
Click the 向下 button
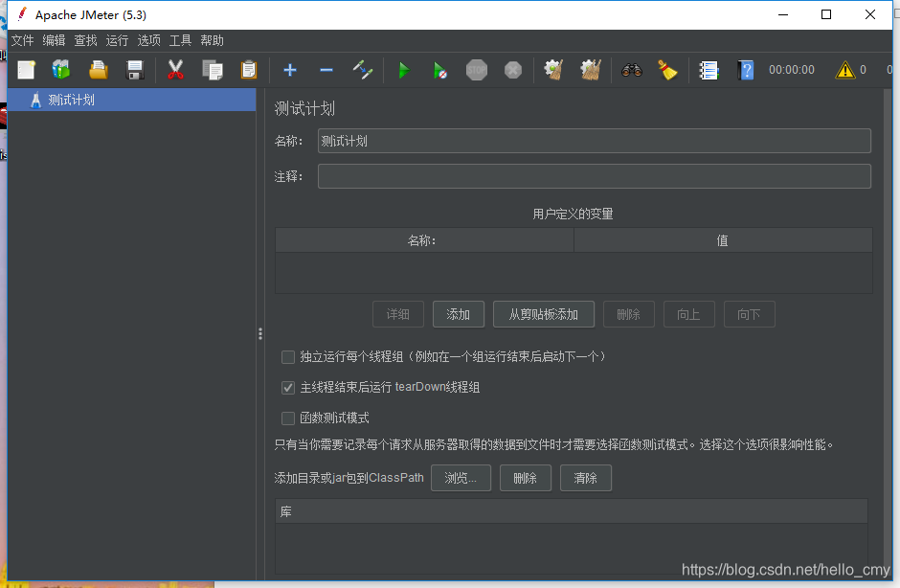pos(749,314)
